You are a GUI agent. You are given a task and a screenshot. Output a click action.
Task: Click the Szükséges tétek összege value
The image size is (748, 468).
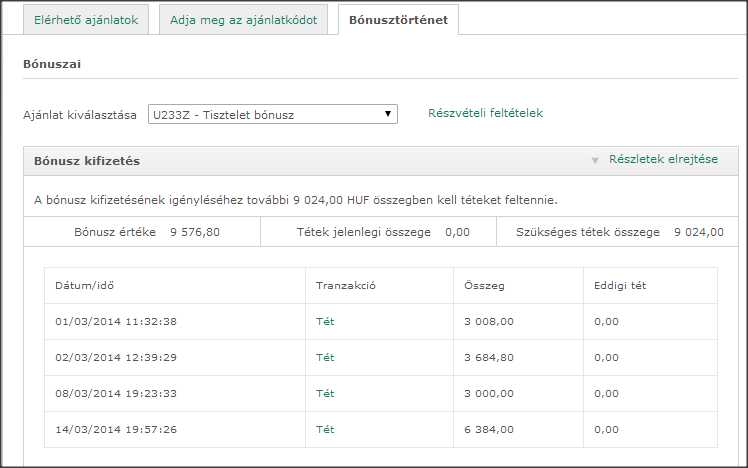(699, 232)
